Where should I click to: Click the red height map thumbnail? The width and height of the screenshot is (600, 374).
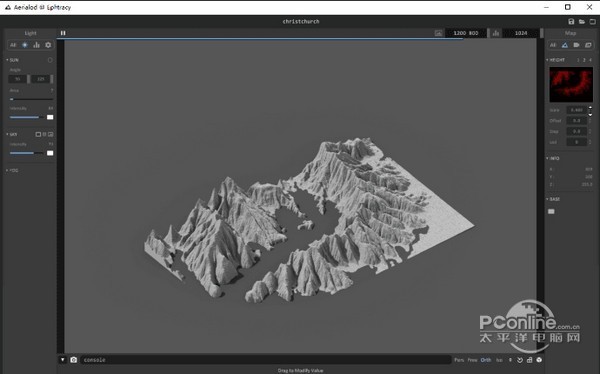571,85
